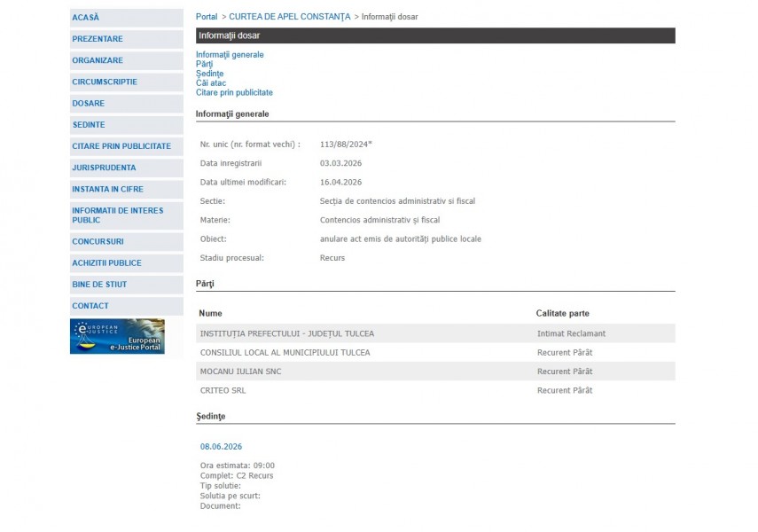Open the 08.06.2026 hearing date link

coord(221,446)
